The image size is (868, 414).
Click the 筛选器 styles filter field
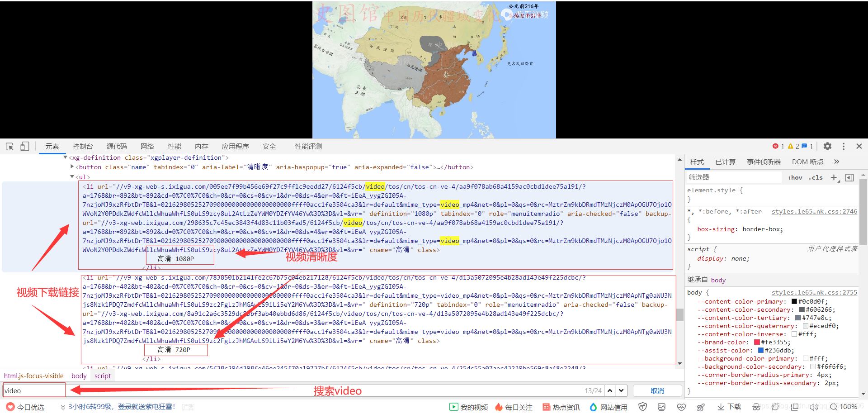coord(734,177)
